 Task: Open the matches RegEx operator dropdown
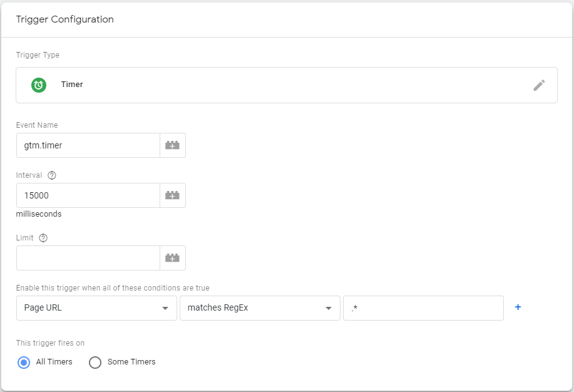coord(260,308)
